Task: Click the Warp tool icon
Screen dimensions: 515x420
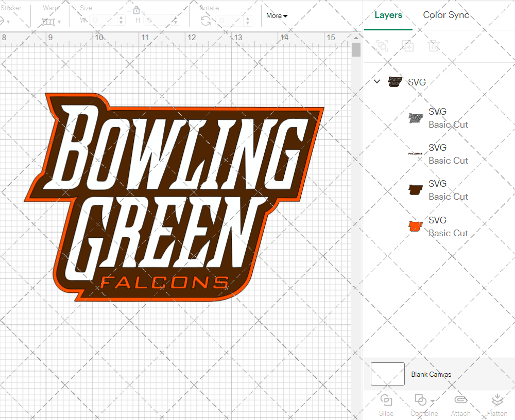Action: click(49, 22)
